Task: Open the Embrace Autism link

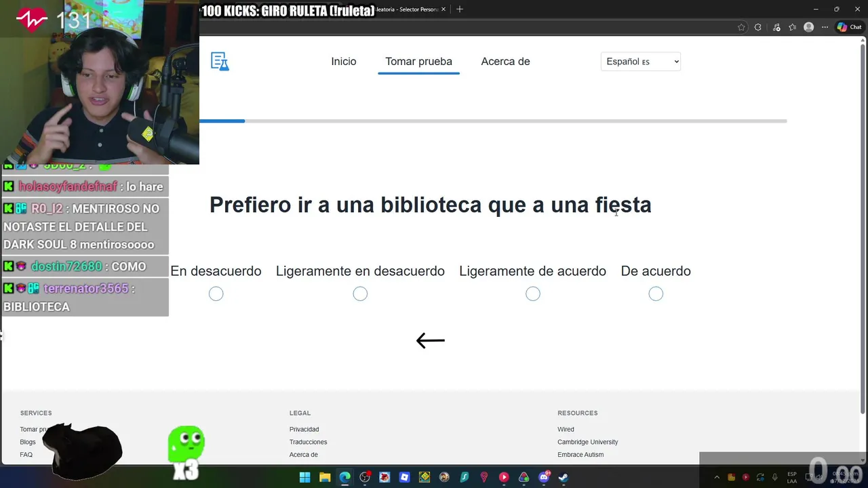Action: click(x=580, y=455)
